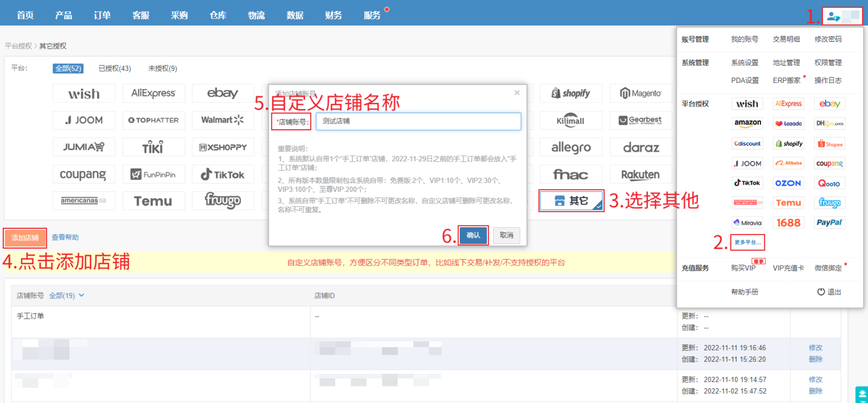Image resolution: width=868 pixels, height=403 pixels.
Task: Select the AliExpress platform tile
Action: pos(153,94)
